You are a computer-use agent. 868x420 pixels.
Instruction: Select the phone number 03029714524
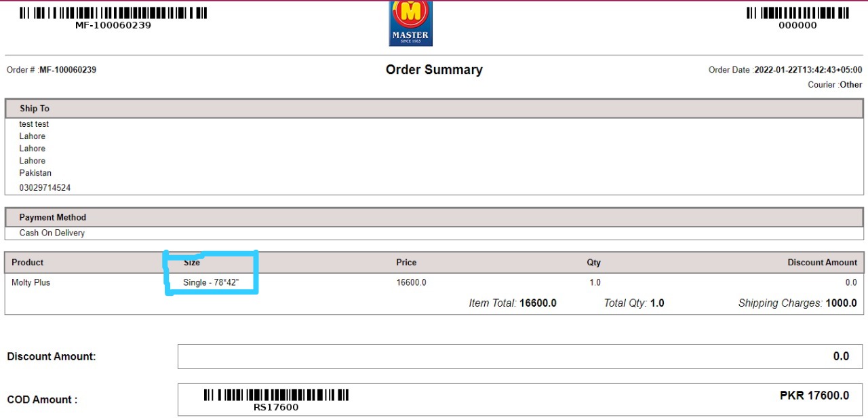click(x=45, y=188)
